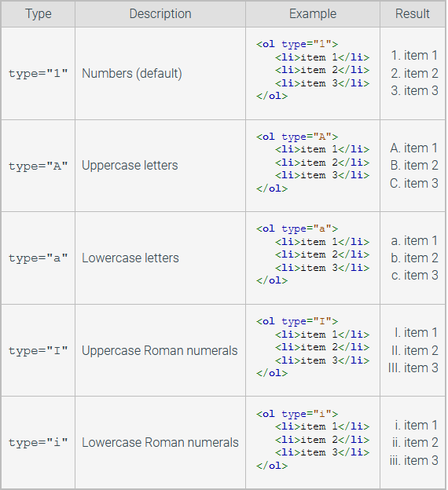This screenshot has height=490, width=448.
Task: Click the ol type="A" code line
Action: 297,137
